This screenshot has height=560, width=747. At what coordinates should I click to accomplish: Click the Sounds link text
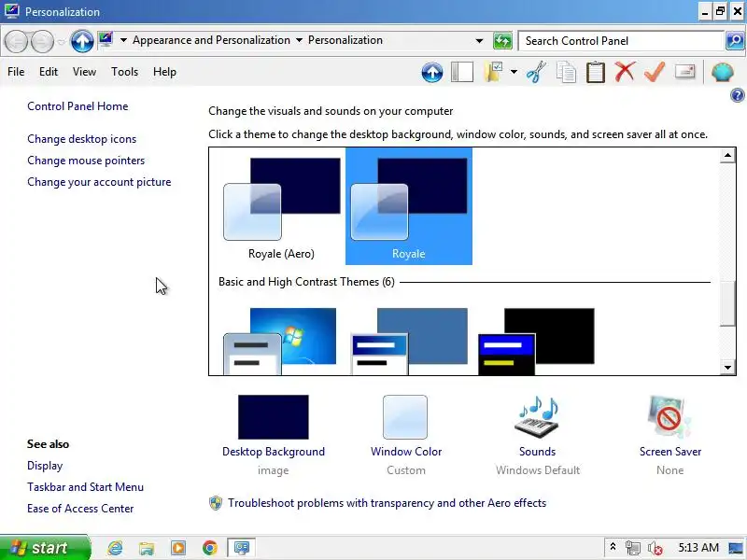538,452
